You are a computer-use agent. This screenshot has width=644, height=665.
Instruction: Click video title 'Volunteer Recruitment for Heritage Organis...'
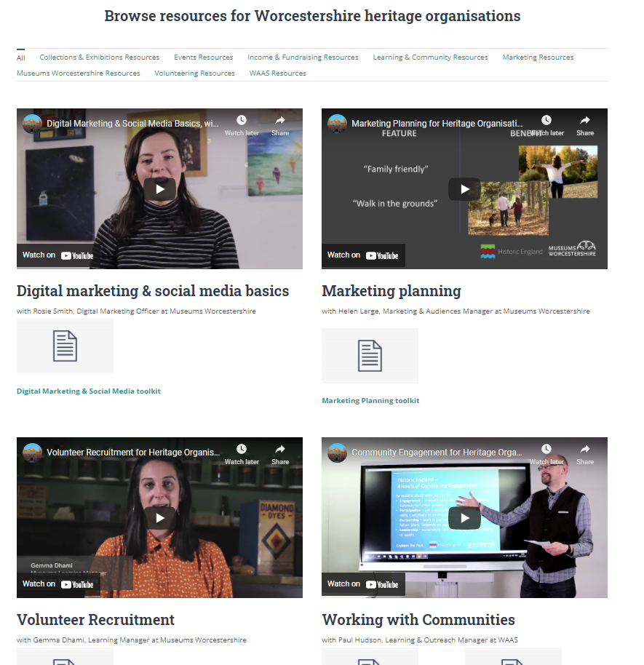(132, 453)
